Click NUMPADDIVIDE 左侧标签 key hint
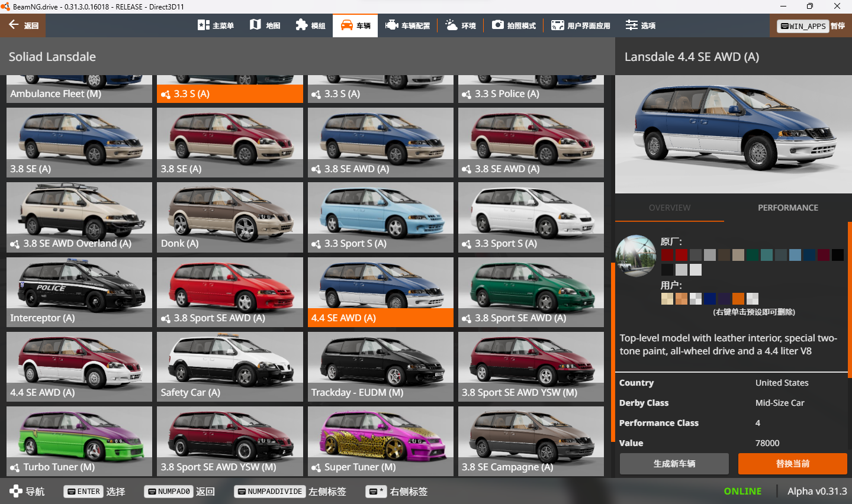The height and width of the screenshot is (504, 852). [291, 492]
